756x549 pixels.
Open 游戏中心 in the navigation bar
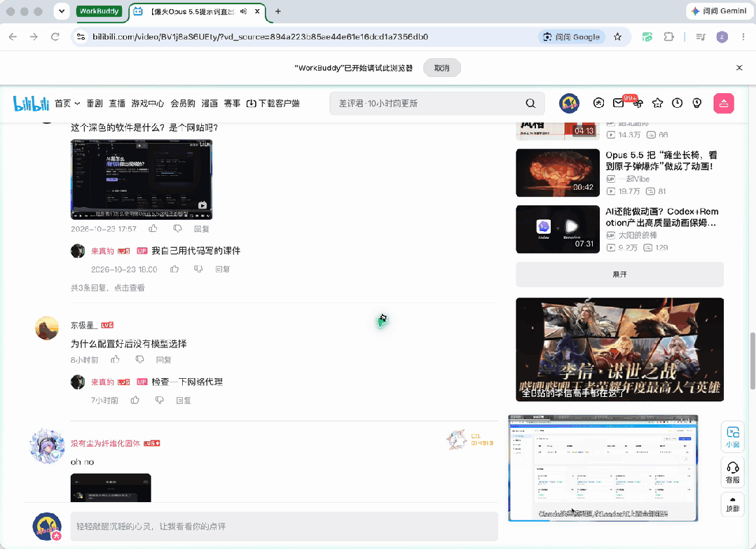(x=148, y=103)
